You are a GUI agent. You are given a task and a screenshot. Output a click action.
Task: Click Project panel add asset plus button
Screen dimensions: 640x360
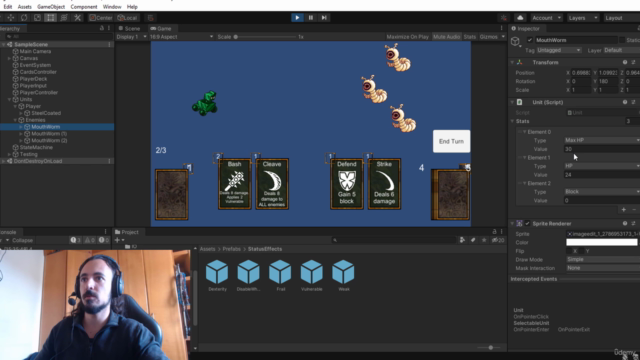119,240
